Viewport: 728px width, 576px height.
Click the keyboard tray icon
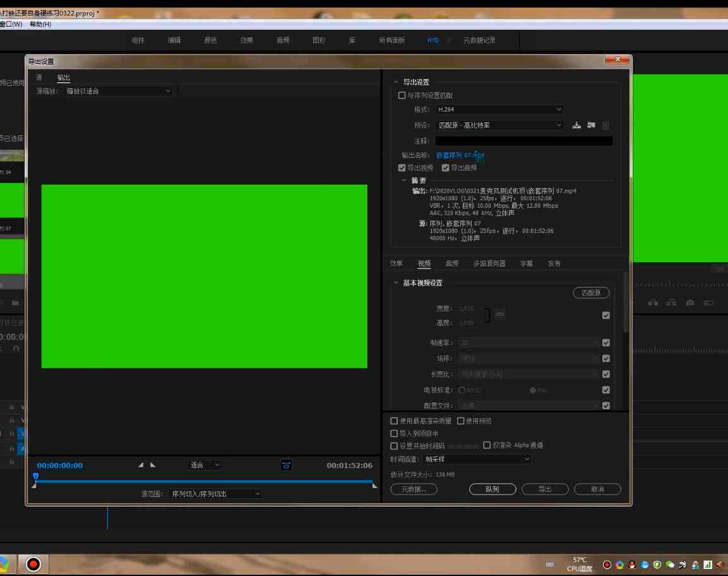pyautogui.click(x=550, y=565)
